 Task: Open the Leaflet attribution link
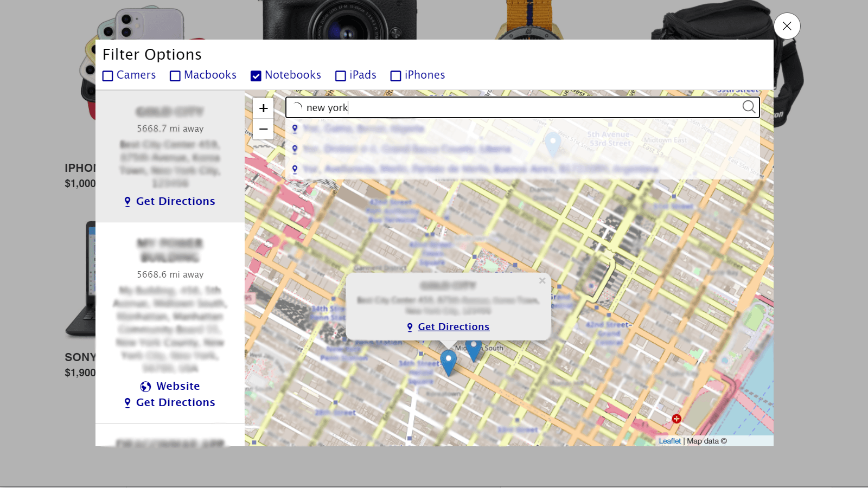(669, 441)
